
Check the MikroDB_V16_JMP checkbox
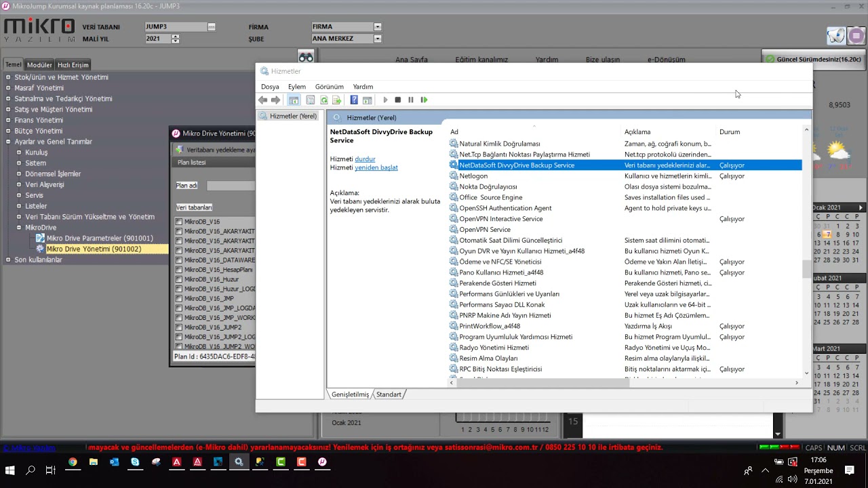[179, 298]
